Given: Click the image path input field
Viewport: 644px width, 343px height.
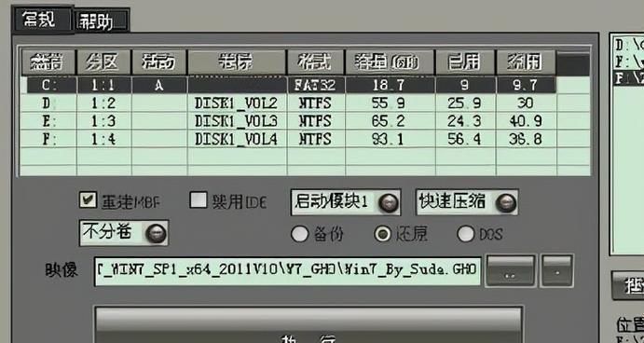Looking at the screenshot, I should [287, 271].
